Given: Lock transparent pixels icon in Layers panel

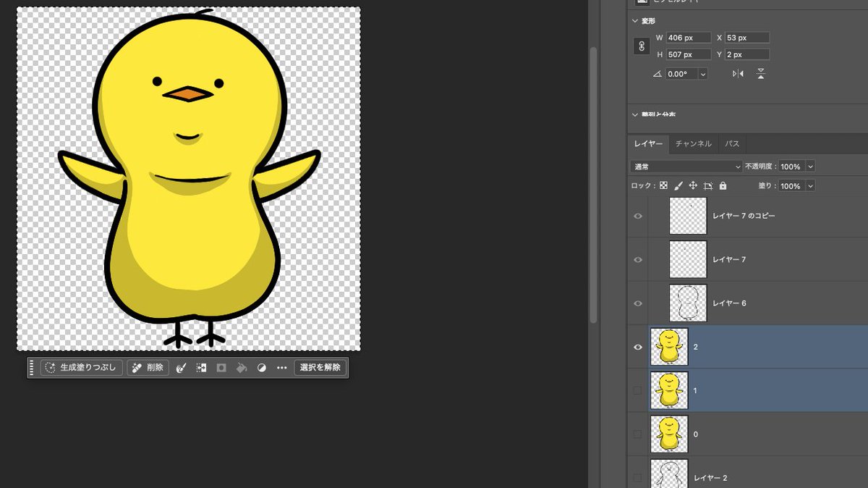Looking at the screenshot, I should [x=663, y=185].
